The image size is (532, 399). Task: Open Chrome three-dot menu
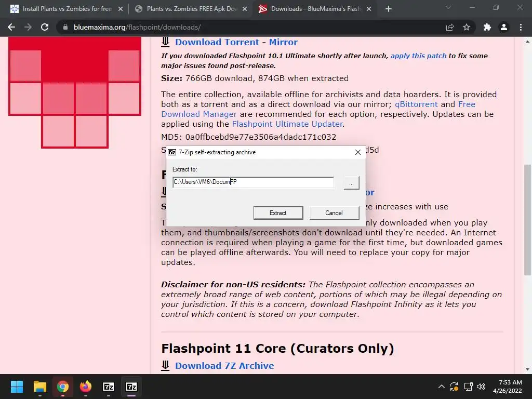(521, 27)
